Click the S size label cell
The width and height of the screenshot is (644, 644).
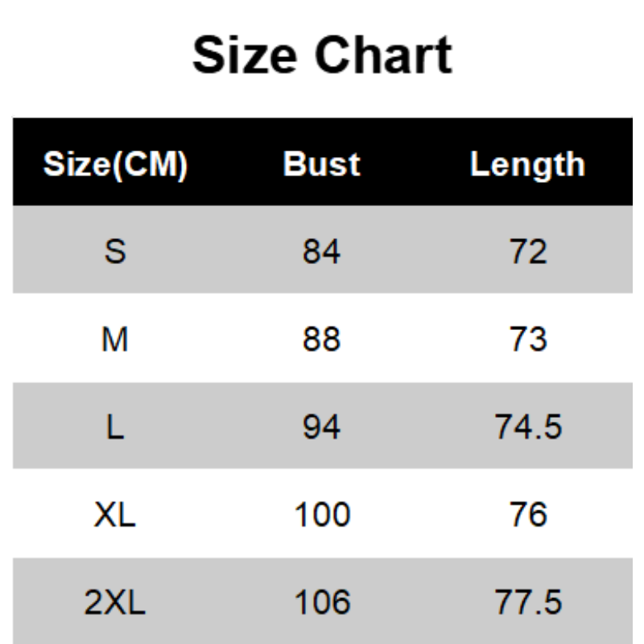[x=115, y=252]
